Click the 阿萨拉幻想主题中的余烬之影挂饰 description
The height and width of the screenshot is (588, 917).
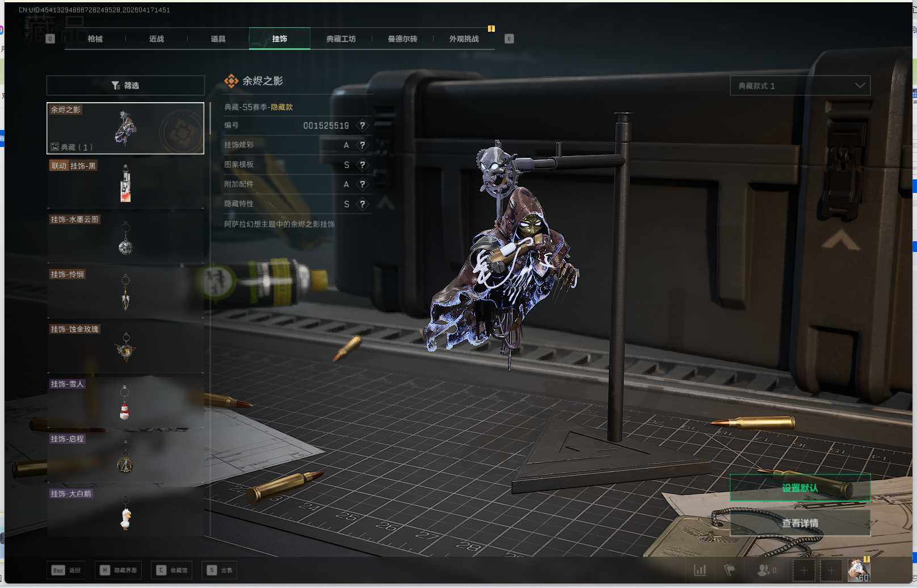(x=279, y=224)
